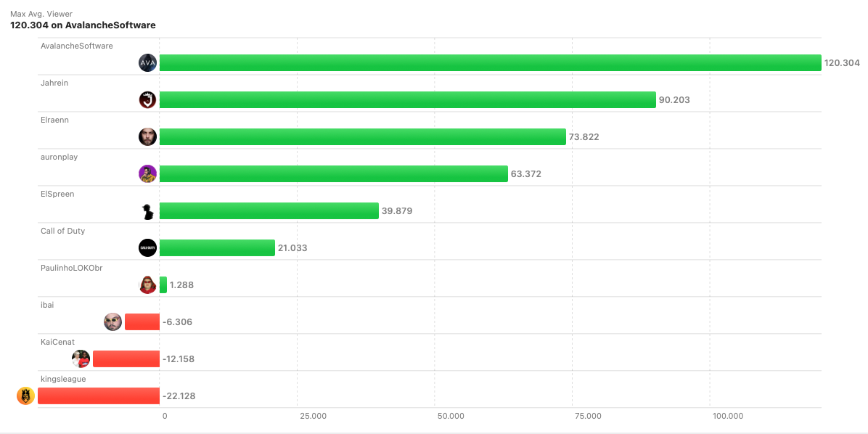
Task: Click the KaiCenat profile icon
Action: [81, 359]
